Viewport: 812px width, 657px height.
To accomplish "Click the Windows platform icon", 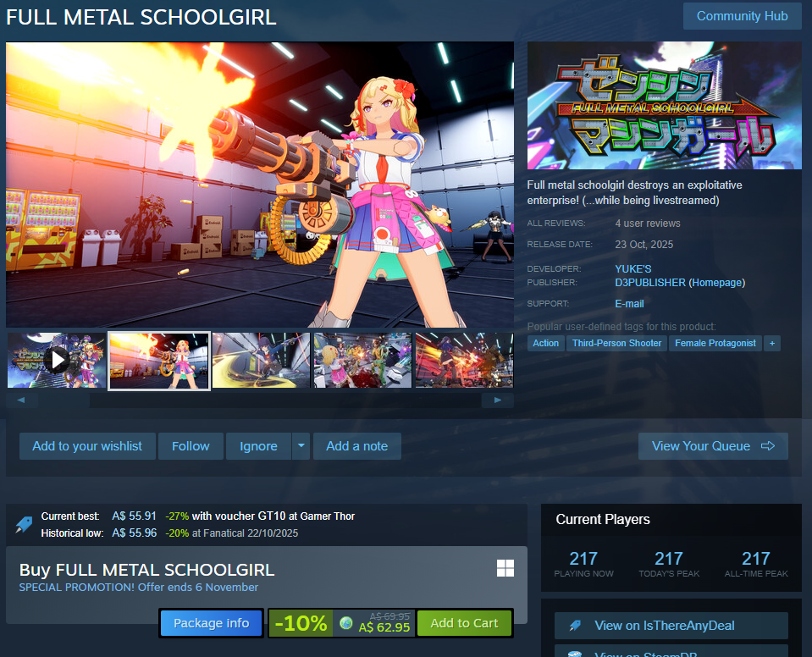I will tap(505, 568).
